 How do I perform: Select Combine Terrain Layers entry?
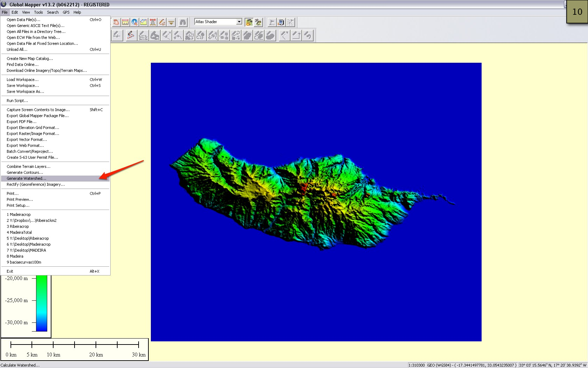click(55, 166)
